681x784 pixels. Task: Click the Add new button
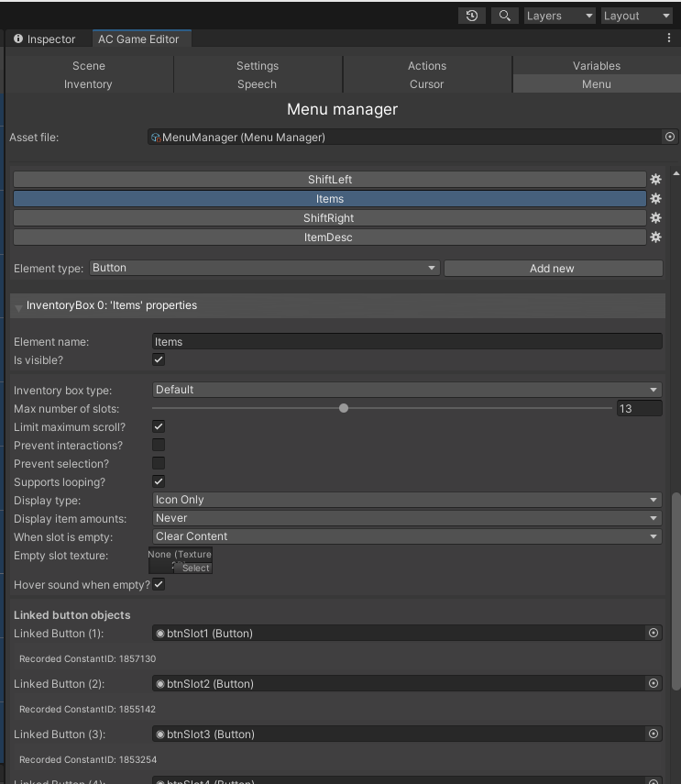click(553, 269)
